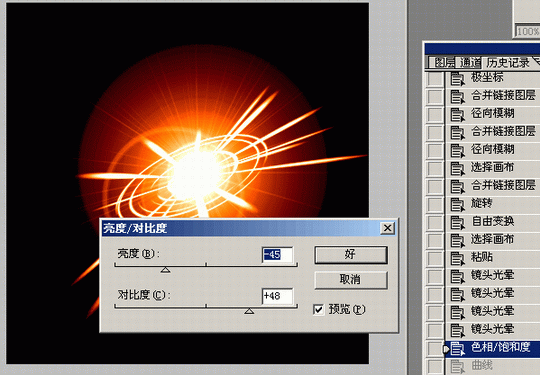Toggle history brush source box beside 极坐标
Viewport: 540px width, 375px height.
[x=435, y=79]
